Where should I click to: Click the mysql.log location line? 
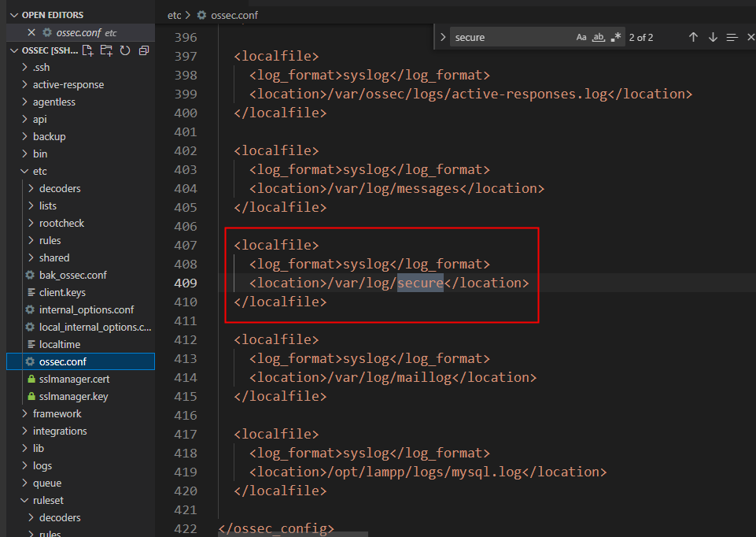pos(428,472)
